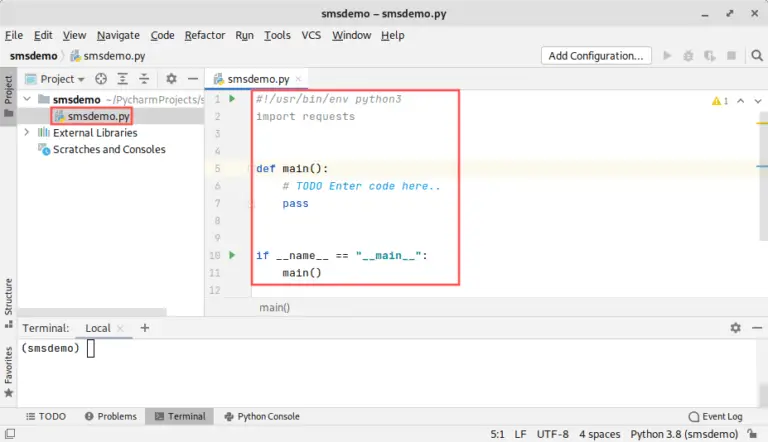
Task: Go to previous highlighted error arrow
Action: [x=741, y=101]
